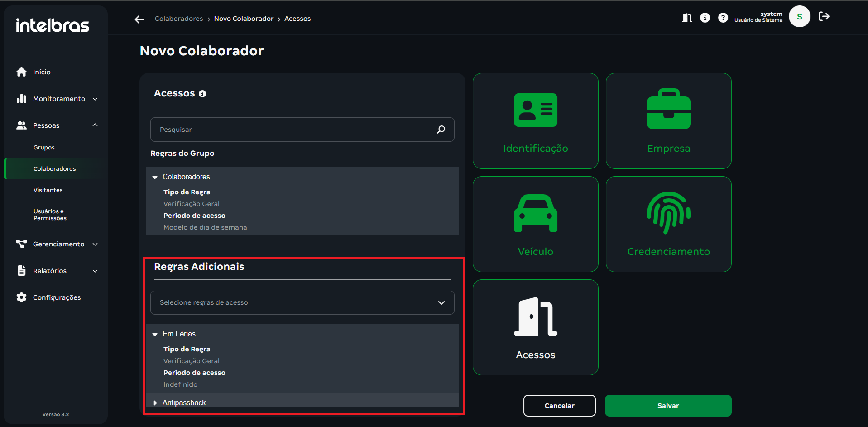Open the Identificação card
Screen dimensions: 868x427
point(535,121)
